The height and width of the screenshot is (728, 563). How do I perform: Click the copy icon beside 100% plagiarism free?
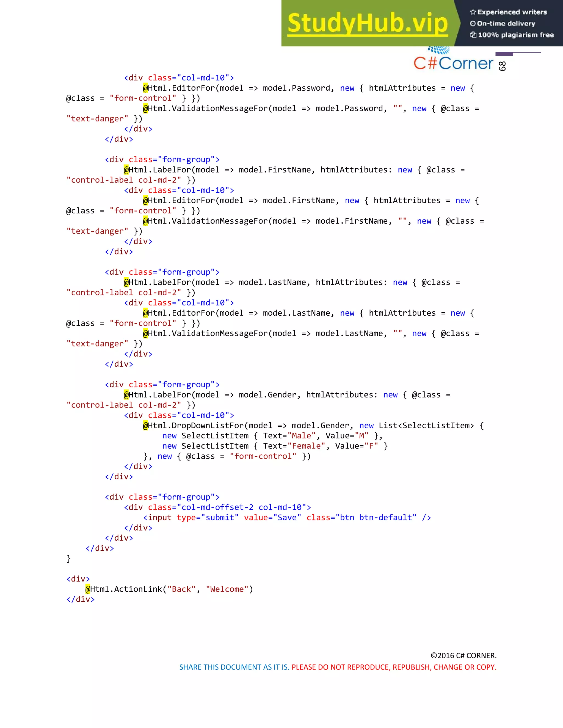click(473, 35)
